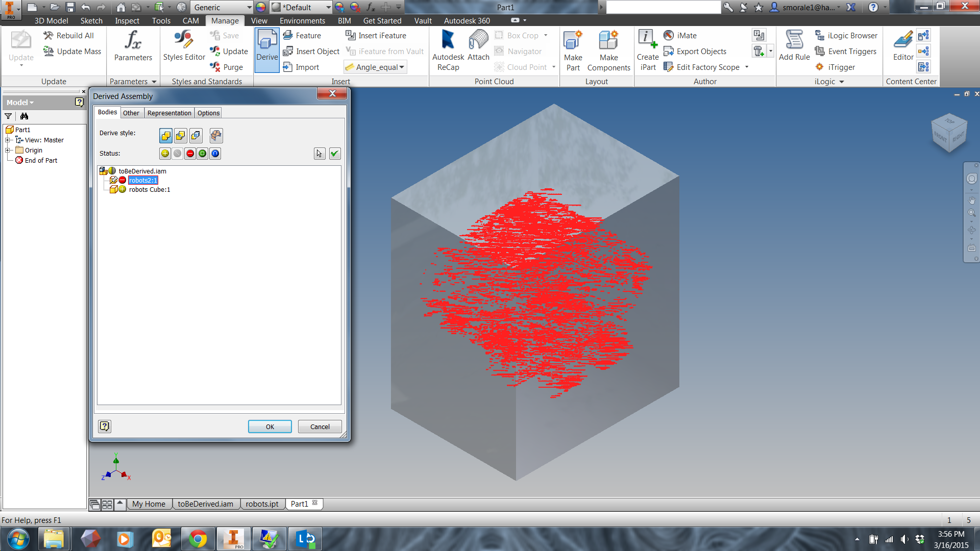The height and width of the screenshot is (551, 980).
Task: Select the Autodesk ReCap tool
Action: (x=448, y=49)
